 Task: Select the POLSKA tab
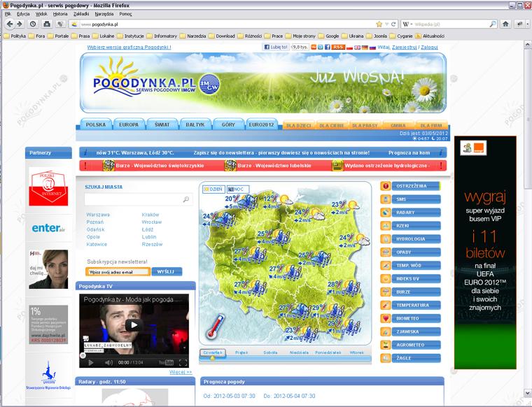pyautogui.click(x=95, y=124)
